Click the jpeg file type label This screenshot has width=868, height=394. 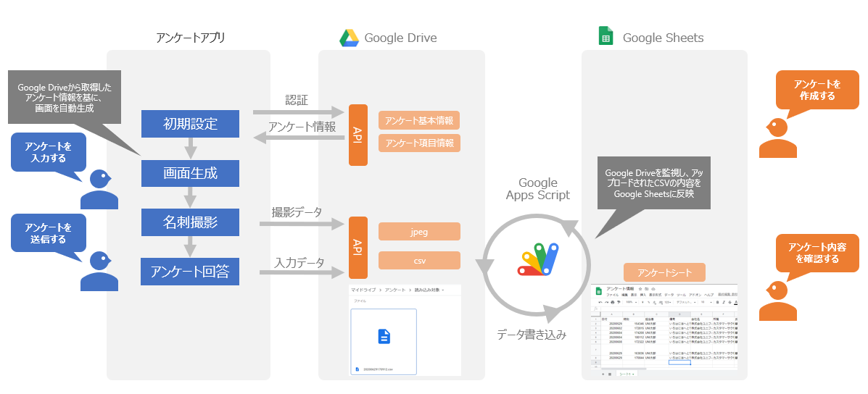tap(419, 231)
